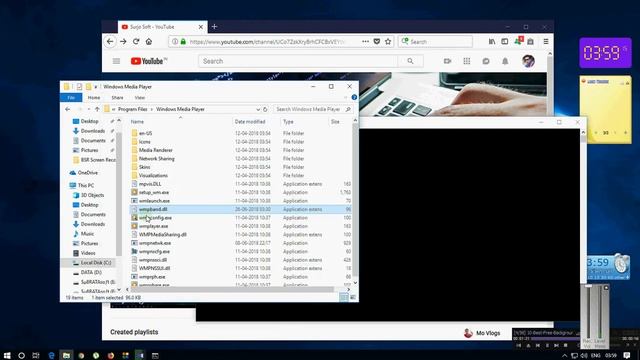The image size is (640, 360).
Task: Reload the YouTube page in Firefox
Action: click(136, 42)
